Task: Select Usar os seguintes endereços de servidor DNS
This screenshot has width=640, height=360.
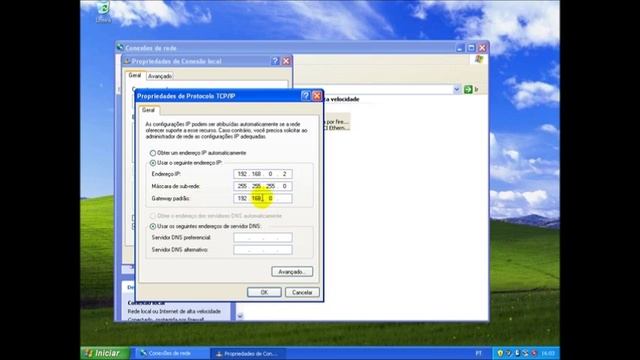Action: 153,226
